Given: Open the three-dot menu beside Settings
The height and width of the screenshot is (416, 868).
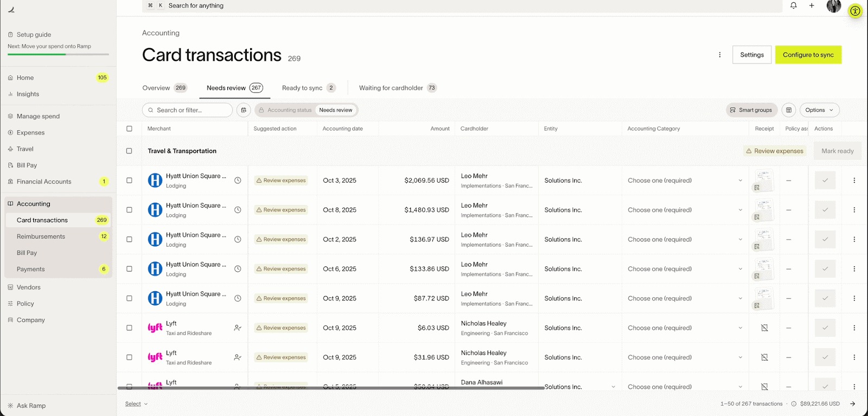Looking at the screenshot, I should point(720,55).
